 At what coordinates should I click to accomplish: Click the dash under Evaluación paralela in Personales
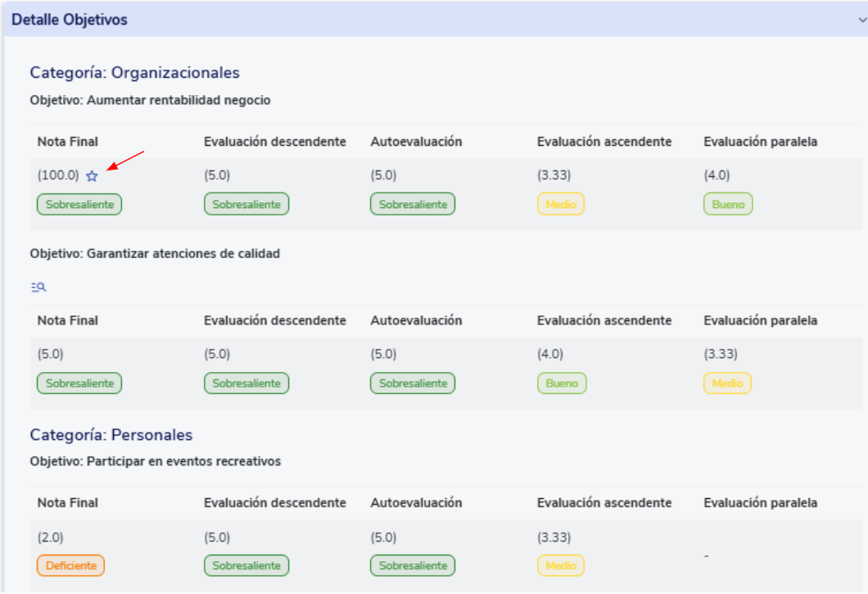point(706,555)
